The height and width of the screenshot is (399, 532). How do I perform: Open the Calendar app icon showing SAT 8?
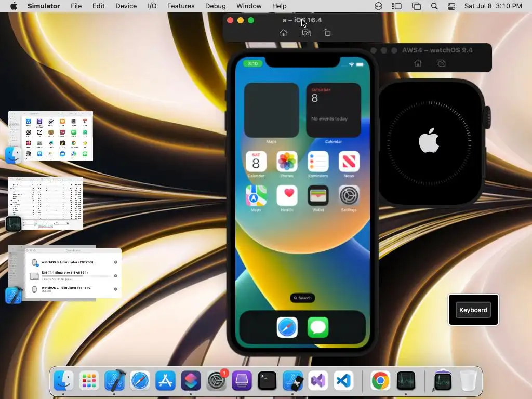click(256, 161)
